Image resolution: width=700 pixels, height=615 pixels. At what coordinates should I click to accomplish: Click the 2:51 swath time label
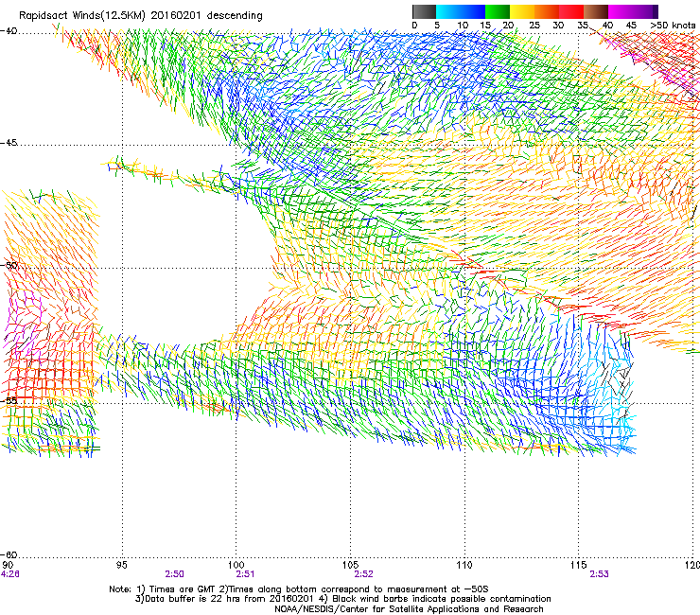pyautogui.click(x=245, y=574)
